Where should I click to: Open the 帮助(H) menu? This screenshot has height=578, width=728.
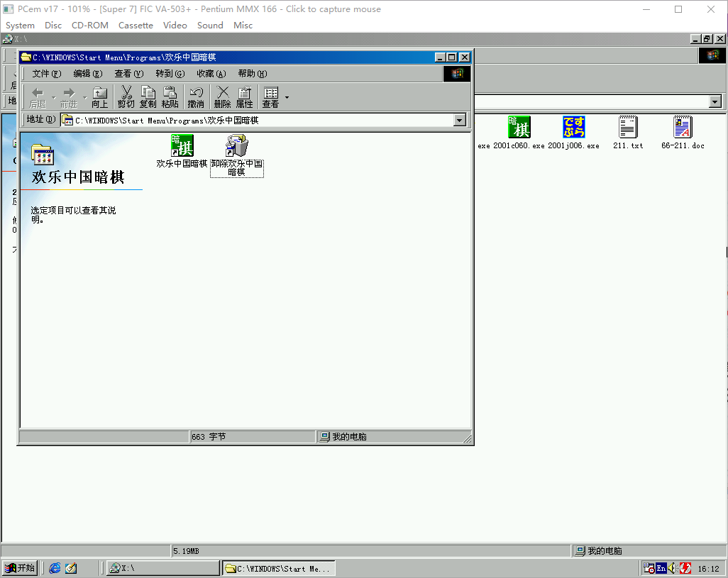pyautogui.click(x=253, y=74)
